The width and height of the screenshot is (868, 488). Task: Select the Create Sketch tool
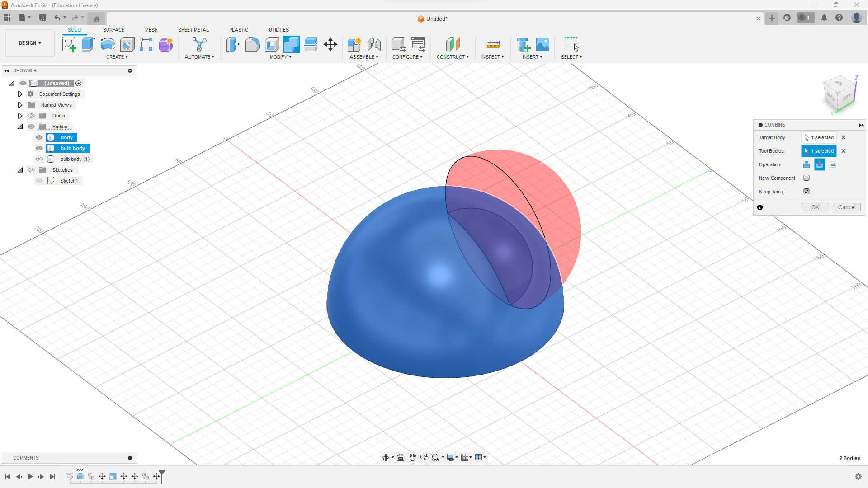pos(69,44)
